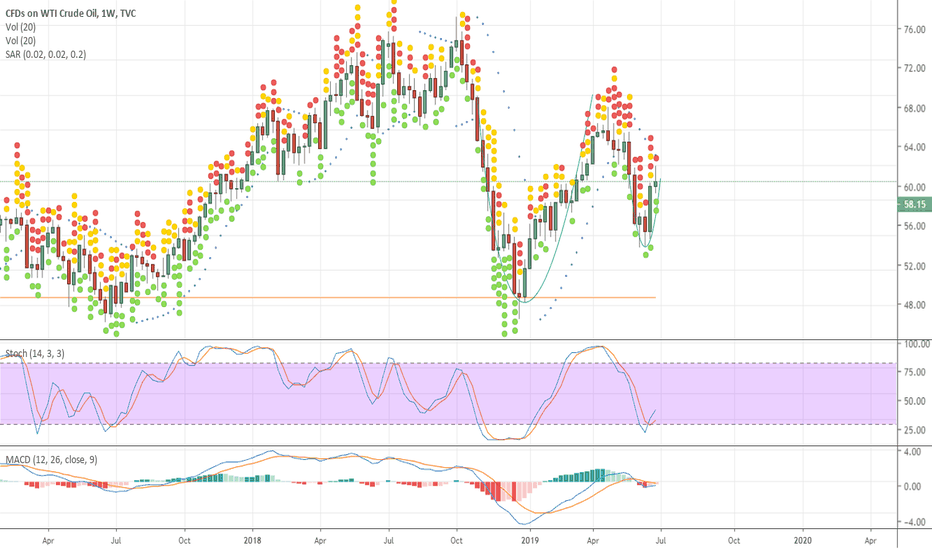932x550 pixels.
Task: Click the current price tag 58.15
Action: (914, 205)
